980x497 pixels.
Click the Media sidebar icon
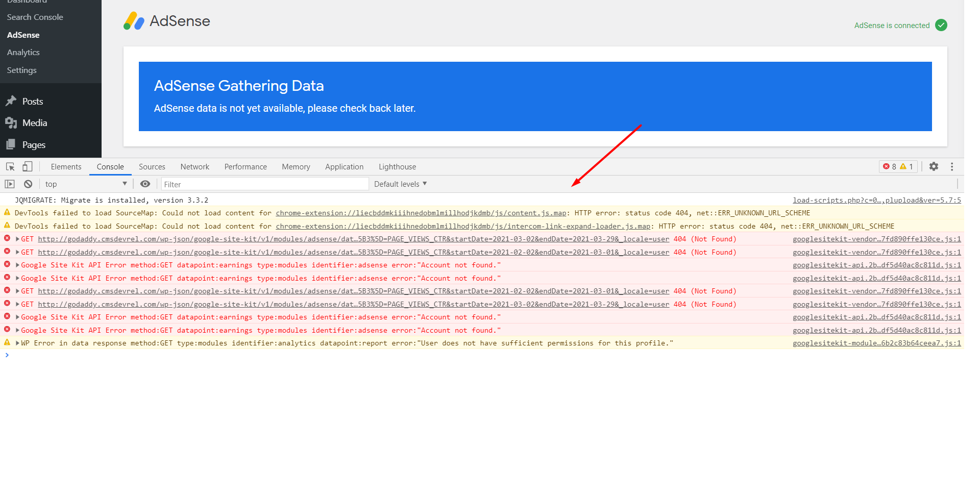pos(11,123)
